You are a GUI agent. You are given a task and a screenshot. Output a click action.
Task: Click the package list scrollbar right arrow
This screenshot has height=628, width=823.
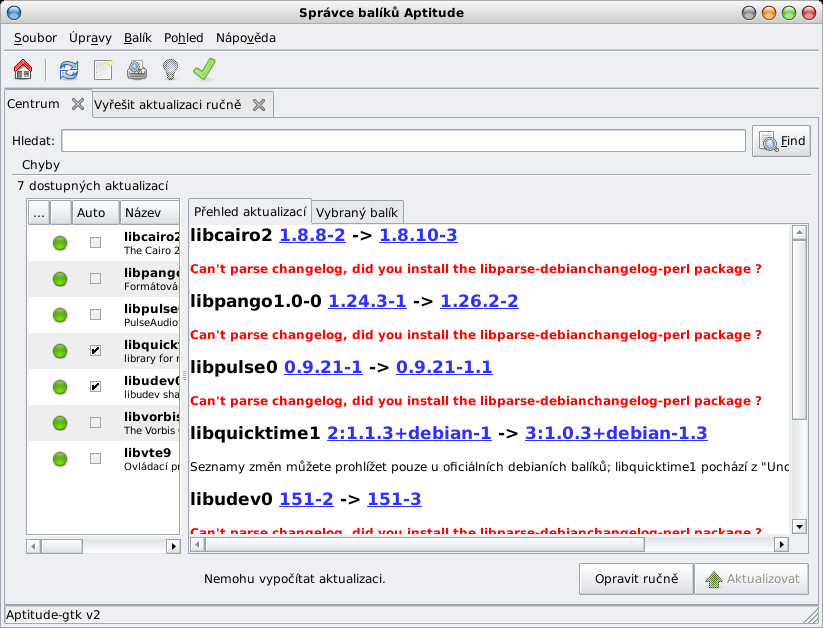(173, 547)
